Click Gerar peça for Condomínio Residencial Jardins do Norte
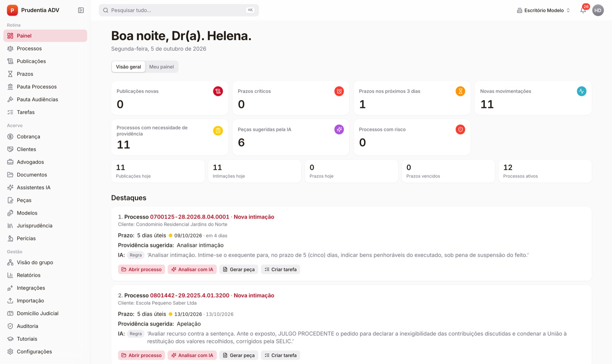The image size is (612, 364). pyautogui.click(x=239, y=270)
